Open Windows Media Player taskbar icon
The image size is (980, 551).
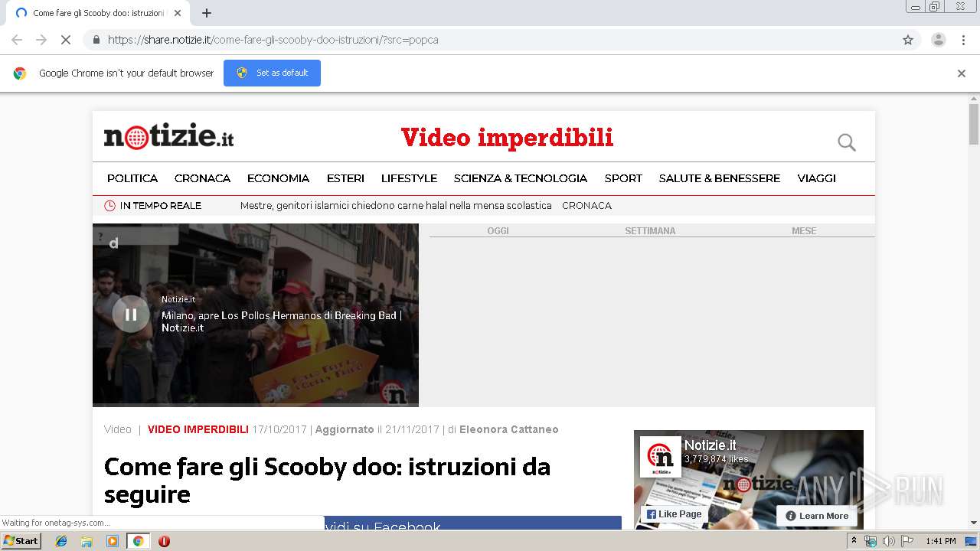click(113, 541)
